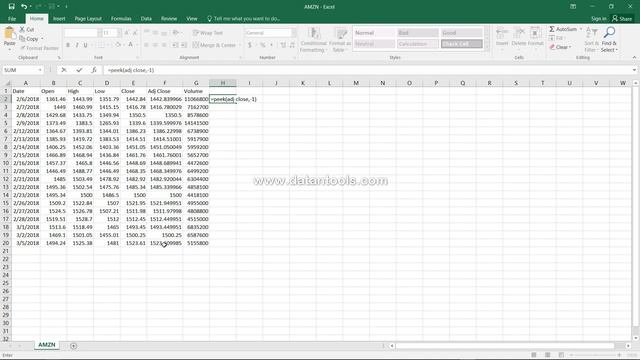Toggle Underline formatting
The image size is (640, 360).
point(85,45)
